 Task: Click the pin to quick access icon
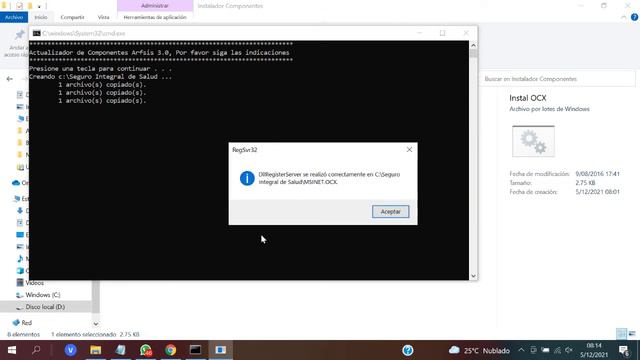coord(19,35)
